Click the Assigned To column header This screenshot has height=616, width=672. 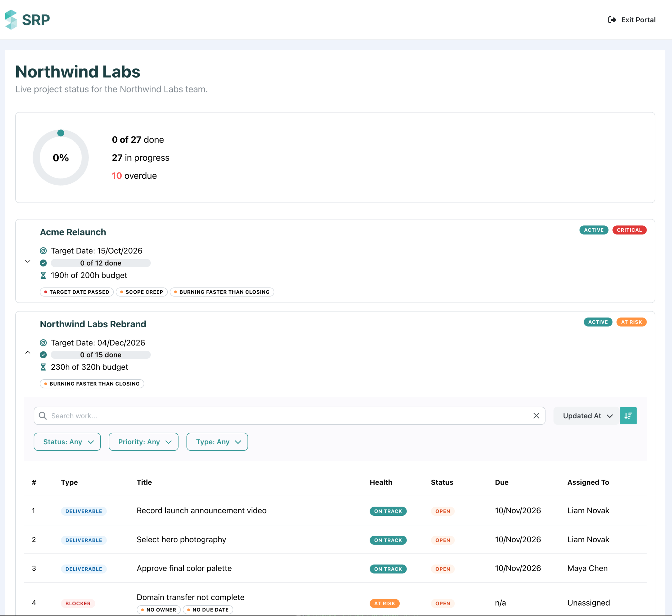coord(588,482)
